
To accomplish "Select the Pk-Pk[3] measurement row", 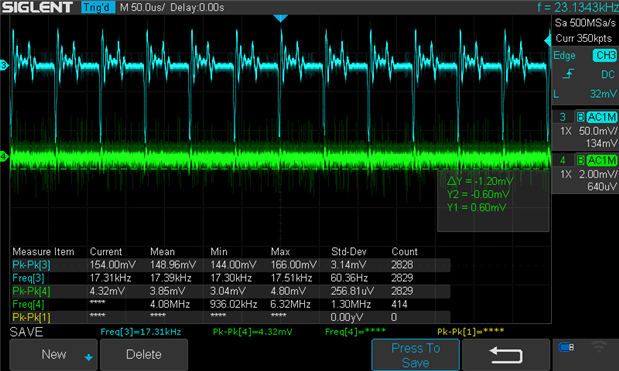I will pyautogui.click(x=230, y=265).
